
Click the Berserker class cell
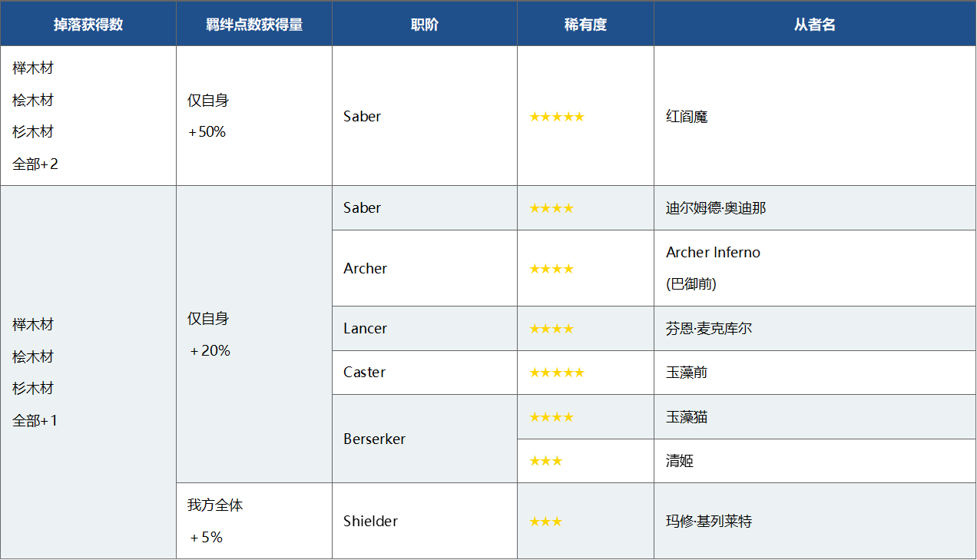pyautogui.click(x=374, y=439)
